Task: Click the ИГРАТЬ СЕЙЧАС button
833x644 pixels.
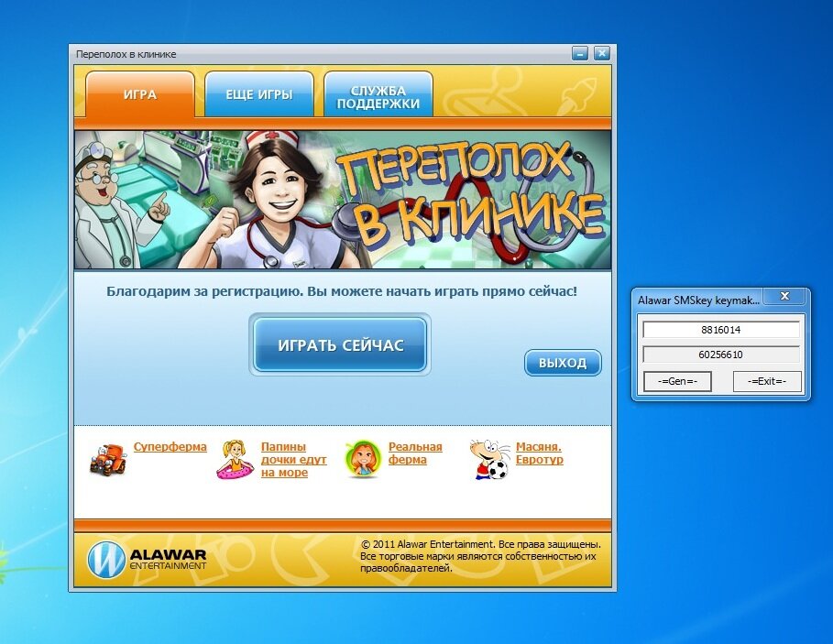Action: 340,345
